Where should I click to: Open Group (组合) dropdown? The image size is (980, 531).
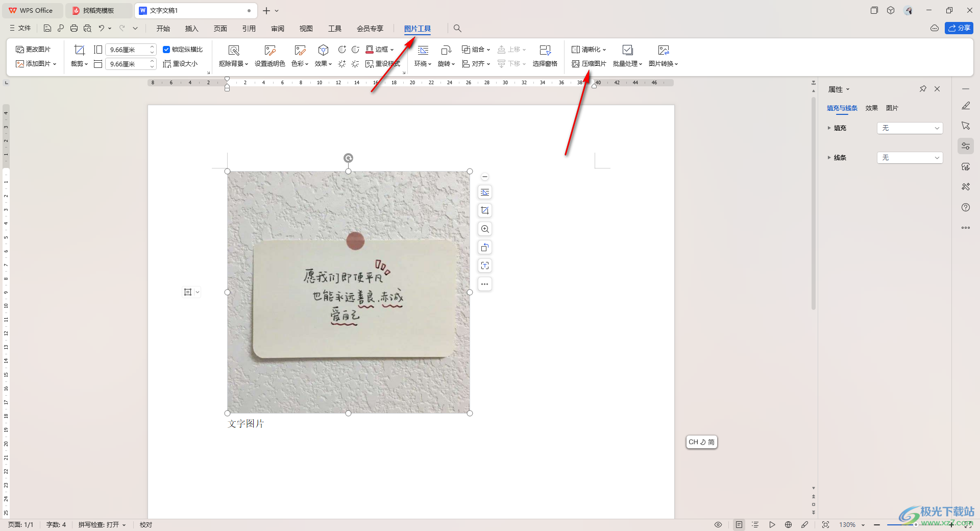(x=476, y=50)
